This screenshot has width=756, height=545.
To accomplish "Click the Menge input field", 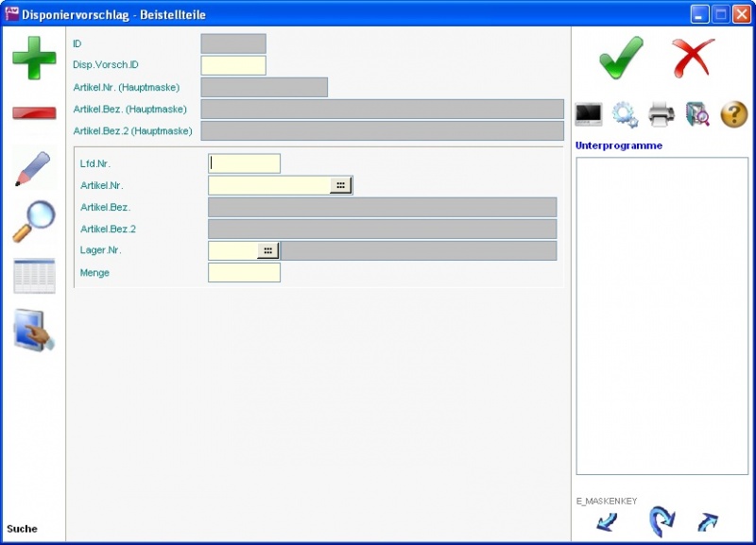I will [244, 273].
